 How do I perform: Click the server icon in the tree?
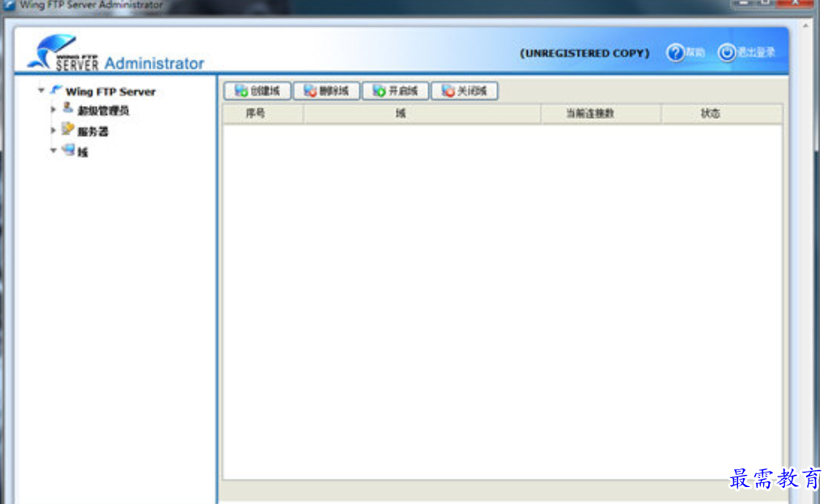click(68, 129)
